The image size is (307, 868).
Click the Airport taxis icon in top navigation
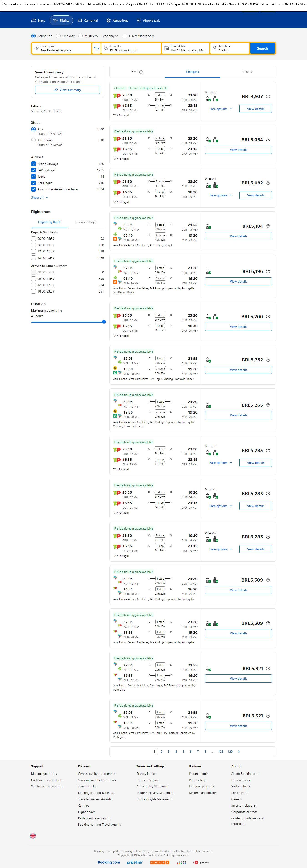(x=139, y=20)
